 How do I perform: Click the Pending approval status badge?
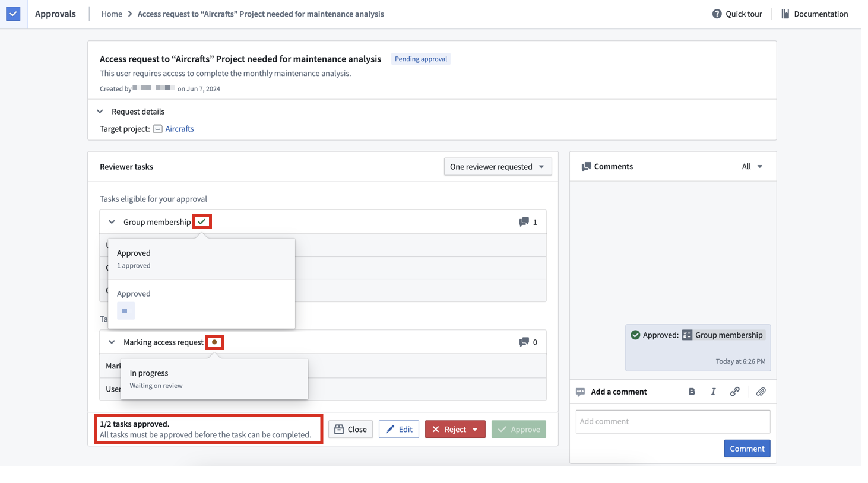coord(421,59)
